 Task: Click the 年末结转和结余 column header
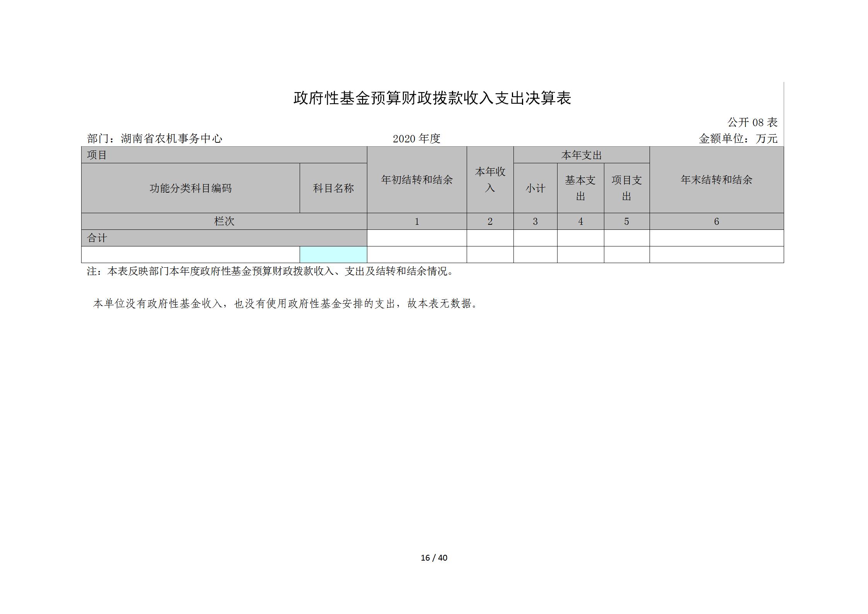716,180
